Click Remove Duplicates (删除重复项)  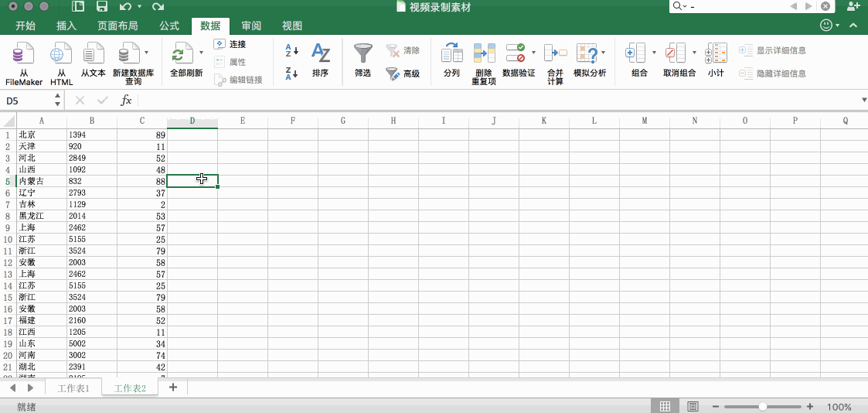[484, 63]
